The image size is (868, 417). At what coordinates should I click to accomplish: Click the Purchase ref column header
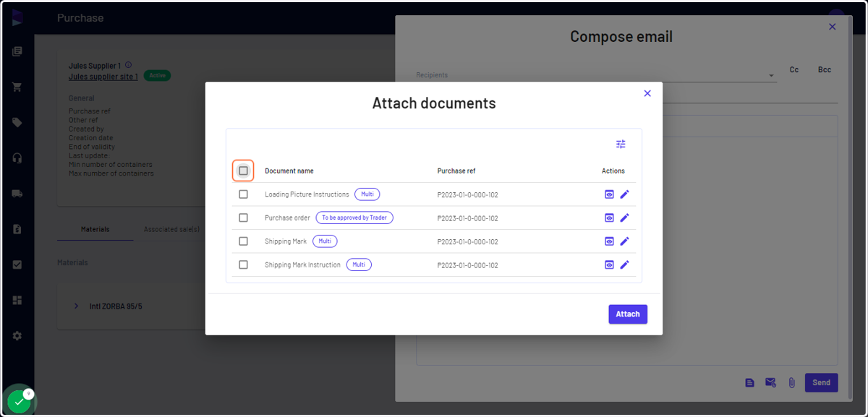pos(456,171)
